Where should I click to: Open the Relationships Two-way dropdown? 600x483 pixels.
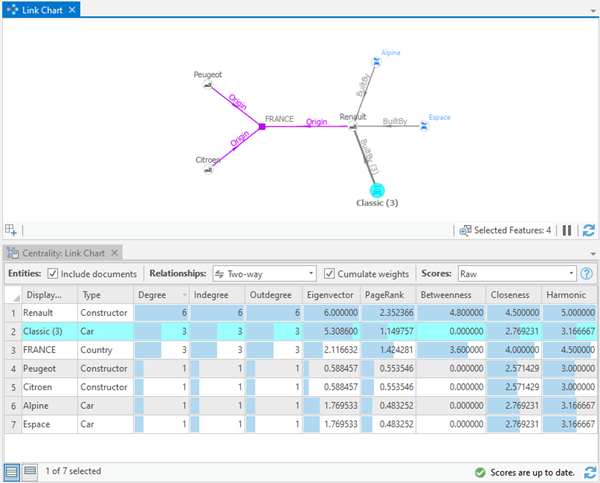pyautogui.click(x=263, y=273)
